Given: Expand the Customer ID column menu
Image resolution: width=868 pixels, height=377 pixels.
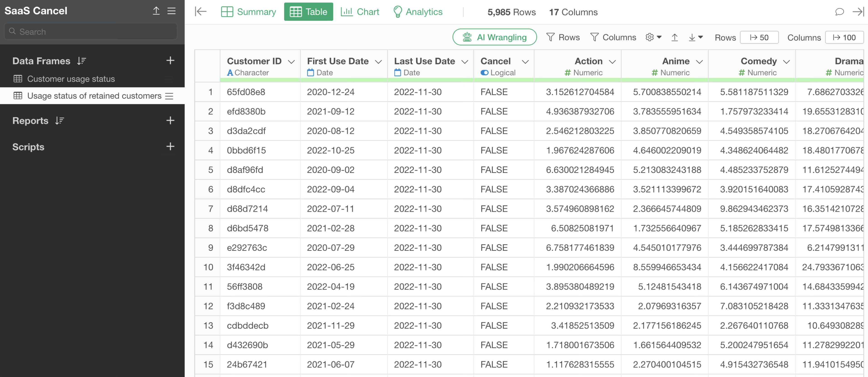Looking at the screenshot, I should pos(291,62).
